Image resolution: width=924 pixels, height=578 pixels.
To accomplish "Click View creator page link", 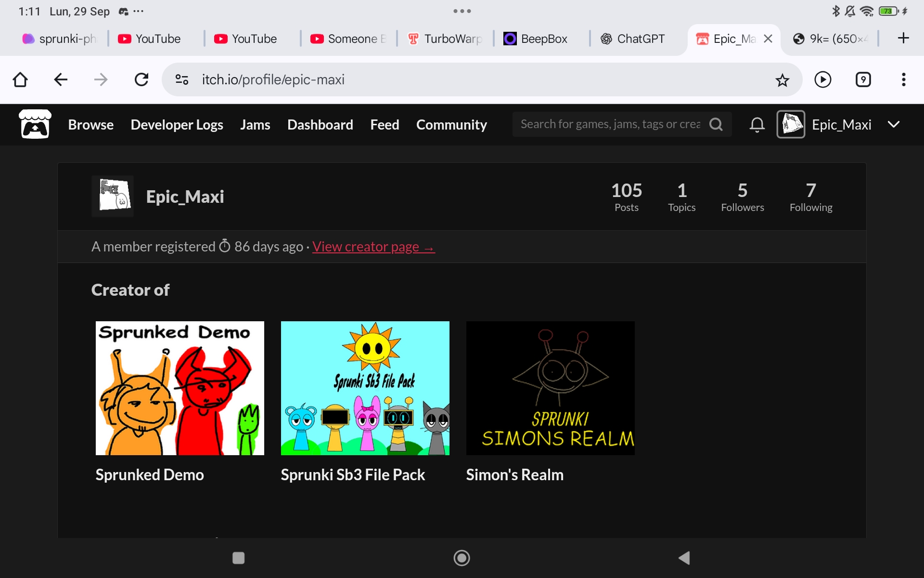I will point(373,247).
